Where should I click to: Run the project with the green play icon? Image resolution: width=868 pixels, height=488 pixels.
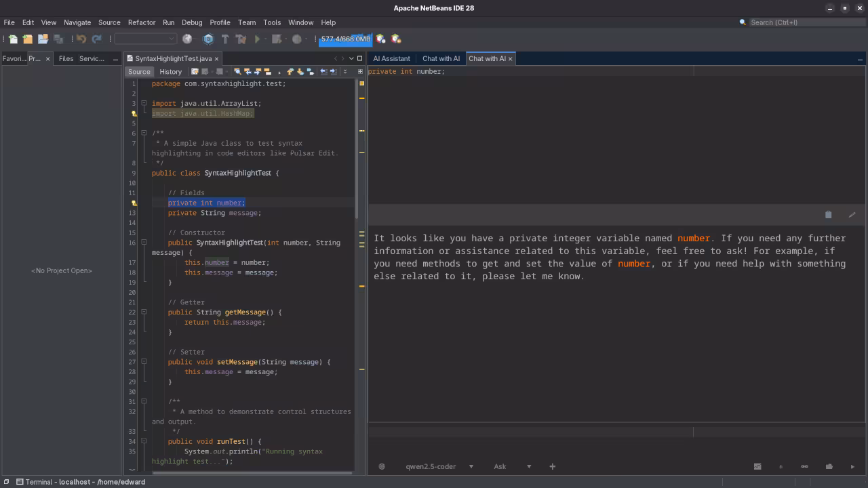[x=258, y=39]
